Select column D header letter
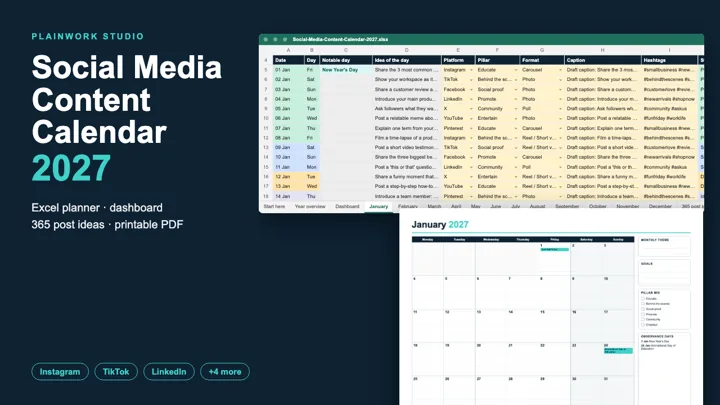Screen dimensions: 720x405 (x=406, y=50)
